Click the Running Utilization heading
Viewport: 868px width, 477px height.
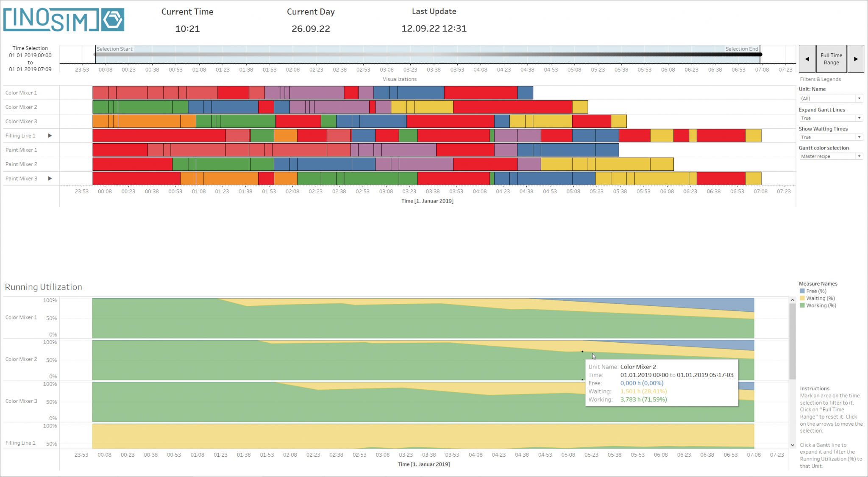44,287
